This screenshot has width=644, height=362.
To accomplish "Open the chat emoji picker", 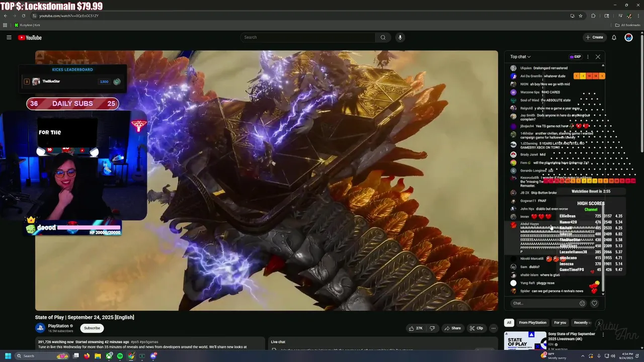I will (583, 303).
